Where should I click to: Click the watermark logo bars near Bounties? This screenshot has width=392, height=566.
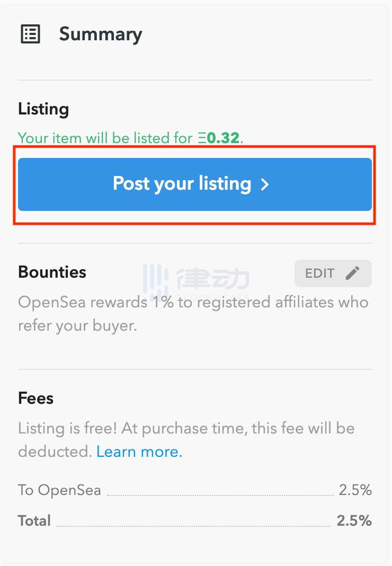pyautogui.click(x=156, y=279)
